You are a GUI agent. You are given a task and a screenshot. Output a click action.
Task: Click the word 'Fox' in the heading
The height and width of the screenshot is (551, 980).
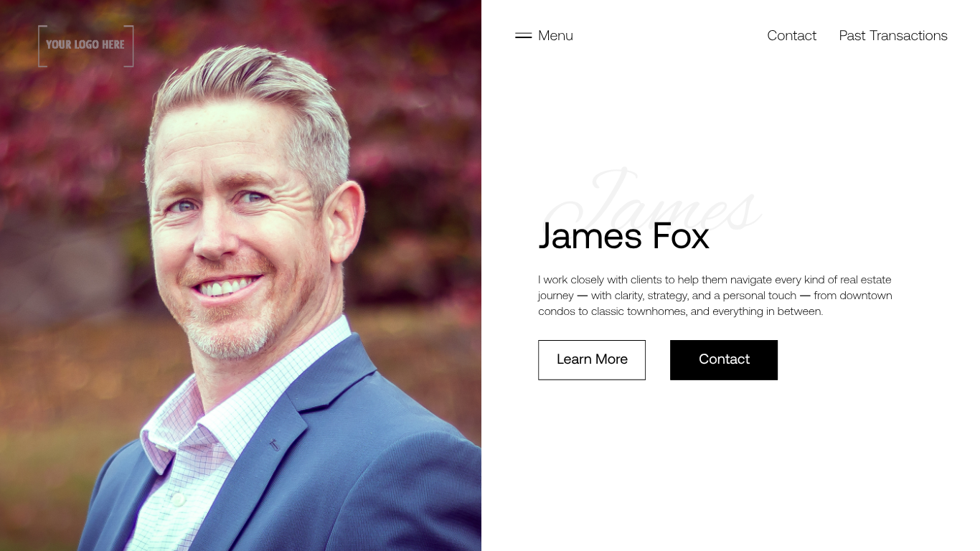point(680,235)
